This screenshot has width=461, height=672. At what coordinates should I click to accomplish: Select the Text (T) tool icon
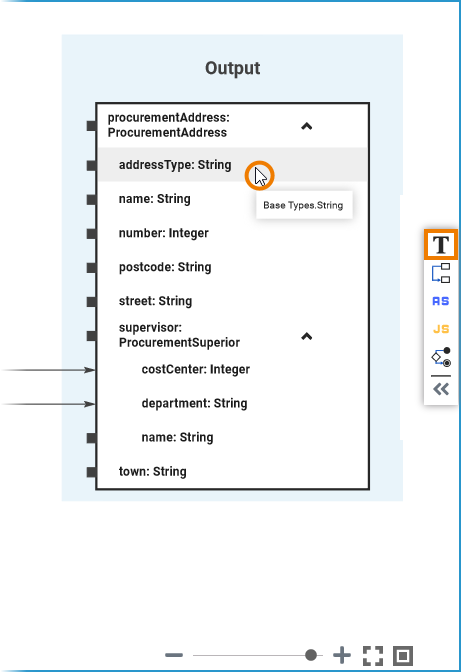click(x=441, y=245)
